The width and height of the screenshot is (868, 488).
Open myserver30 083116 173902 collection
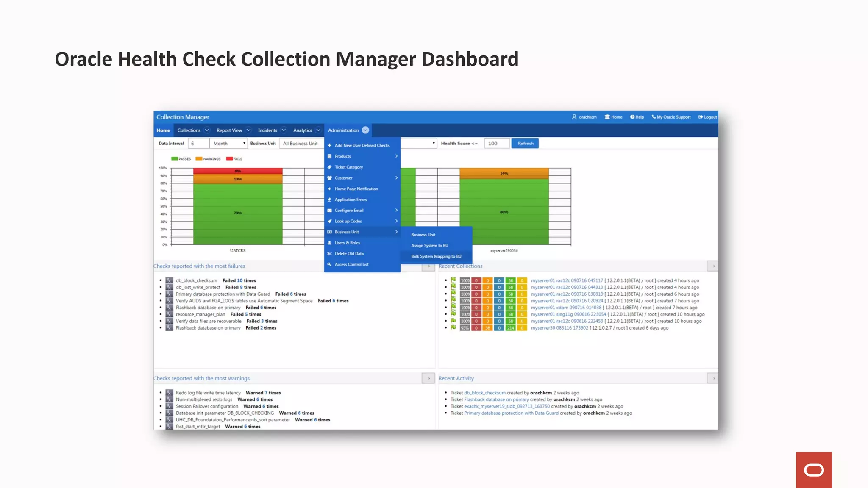click(x=559, y=328)
